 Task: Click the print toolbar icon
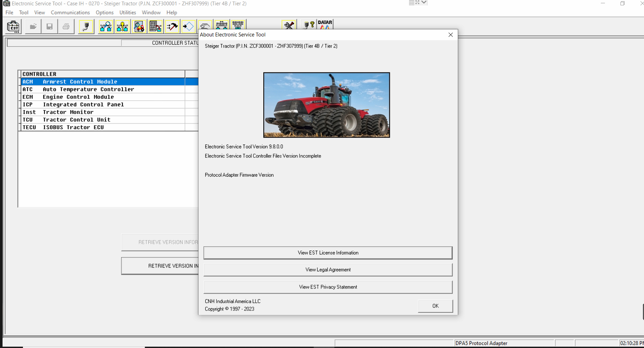pyautogui.click(x=66, y=26)
